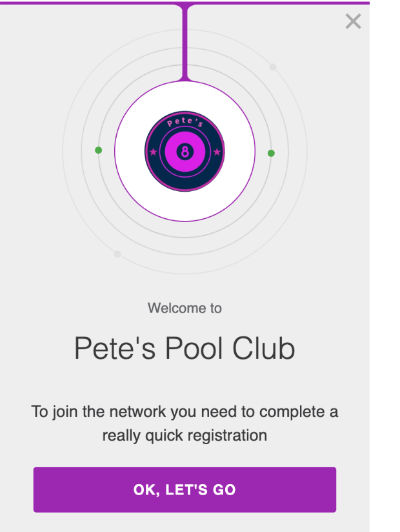Click the left pink star on the badge
The width and height of the screenshot is (400, 532).
pos(153,152)
